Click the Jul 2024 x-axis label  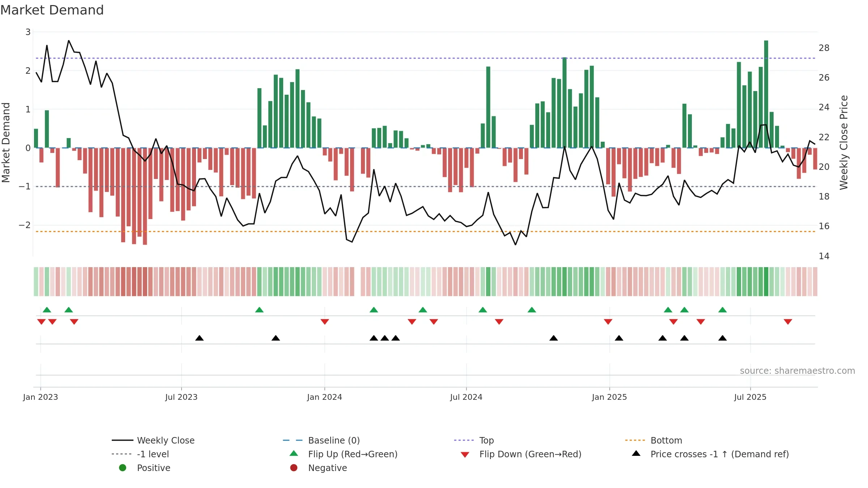[466, 397]
